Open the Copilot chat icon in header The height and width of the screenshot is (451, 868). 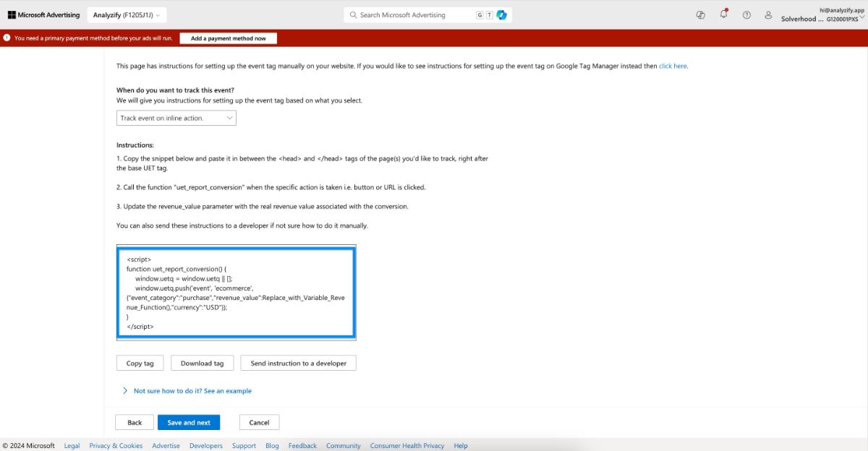[700, 14]
